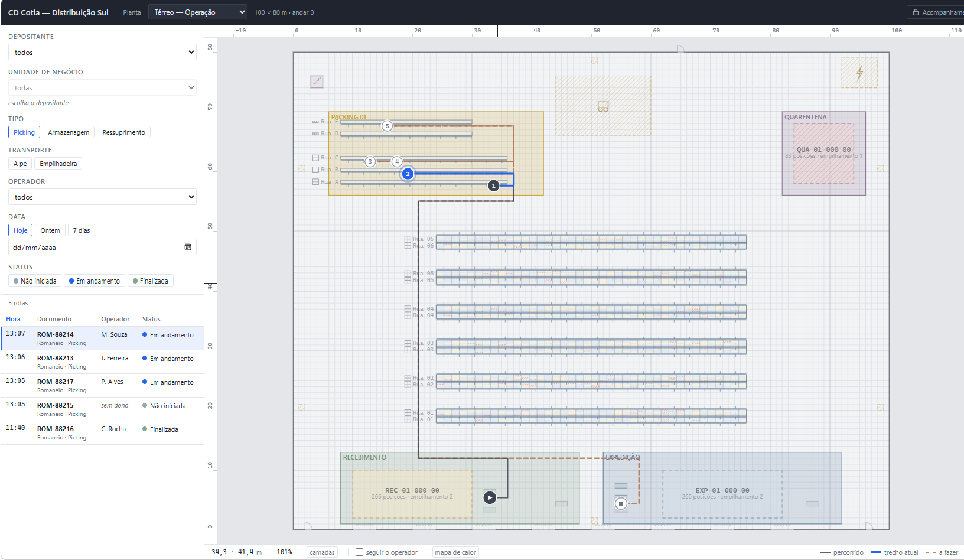Select the current blue stop marker 2
The height and width of the screenshot is (560, 964).
(408, 174)
